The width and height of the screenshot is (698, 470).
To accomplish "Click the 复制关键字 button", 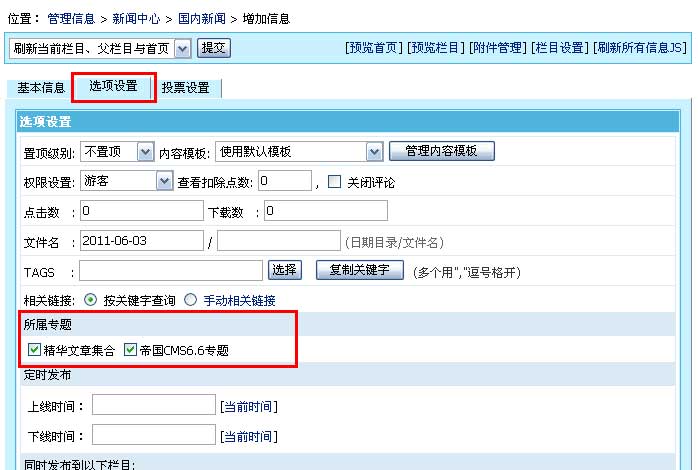I will (x=359, y=270).
